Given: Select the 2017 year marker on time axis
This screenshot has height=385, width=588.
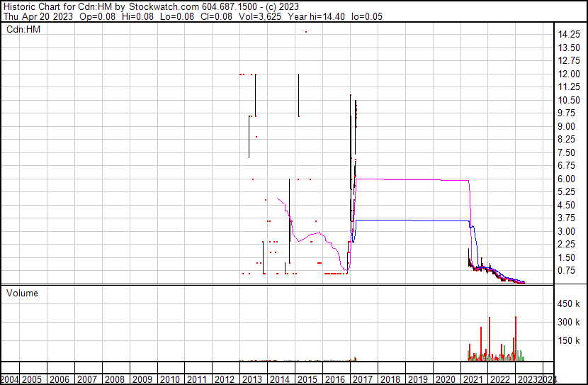Looking at the screenshot, I should point(362,379).
